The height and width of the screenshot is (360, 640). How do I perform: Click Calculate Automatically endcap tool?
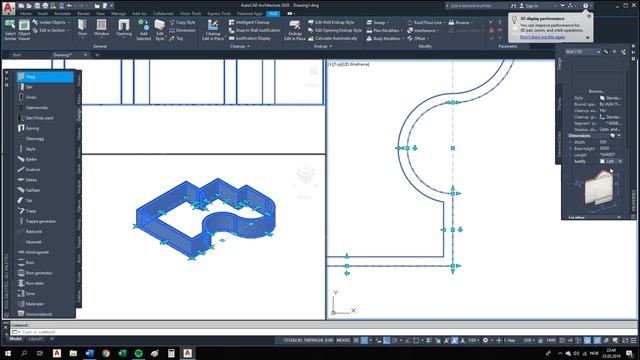pos(333,38)
